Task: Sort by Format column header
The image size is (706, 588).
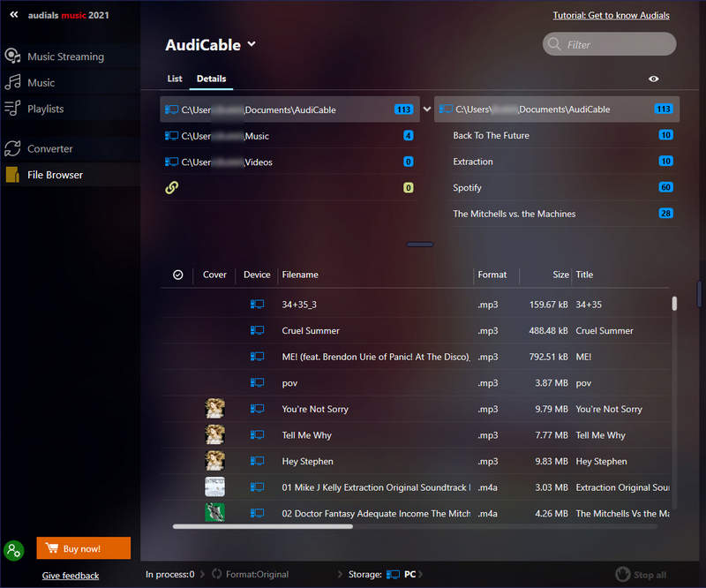Action: click(x=492, y=275)
